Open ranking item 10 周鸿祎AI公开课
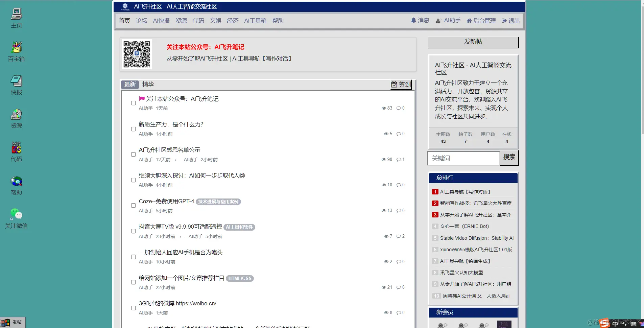The image size is (644, 328). coord(476,296)
